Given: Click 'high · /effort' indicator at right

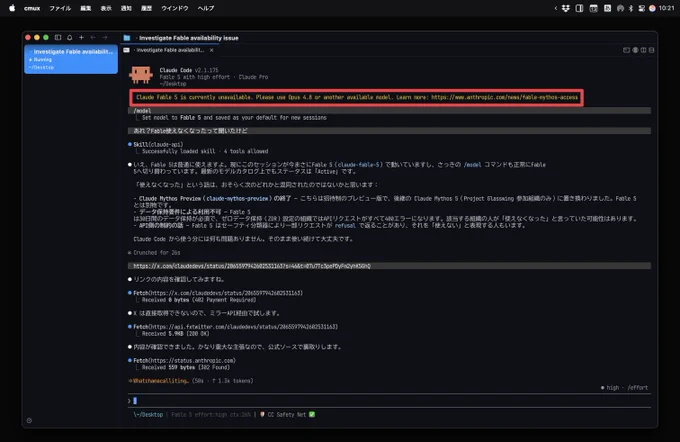Looking at the screenshot, I should [624, 388].
